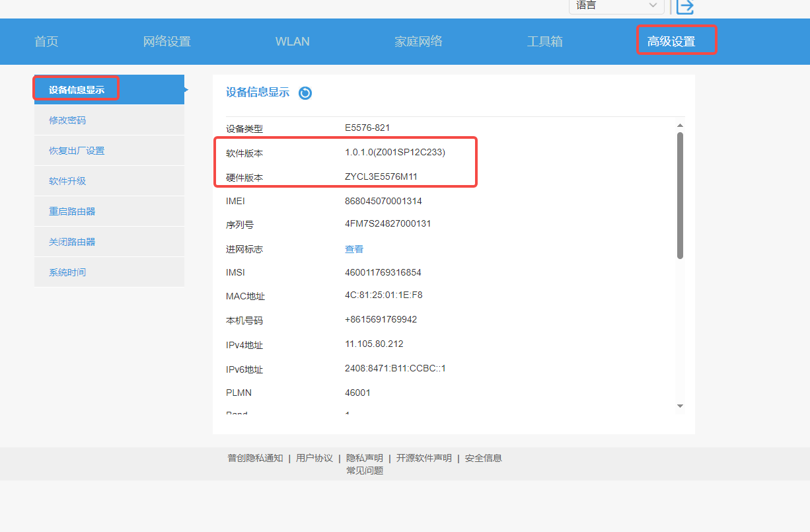Open the 开源软件声明 footer link

pyautogui.click(x=423, y=458)
